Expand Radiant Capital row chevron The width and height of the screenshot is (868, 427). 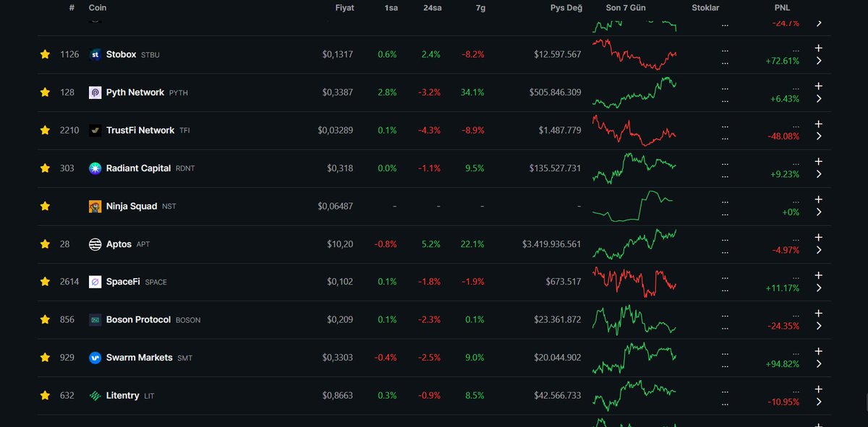click(819, 174)
